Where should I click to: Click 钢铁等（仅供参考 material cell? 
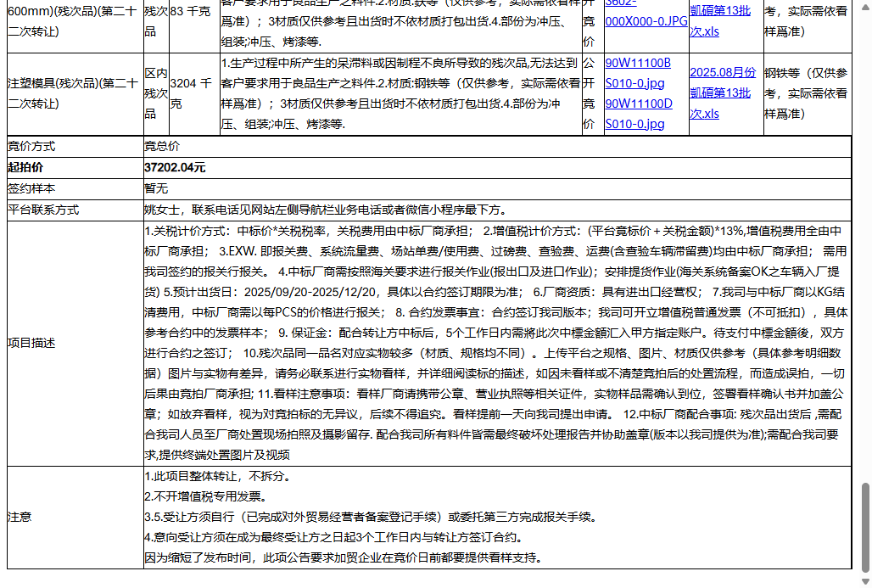[806, 93]
